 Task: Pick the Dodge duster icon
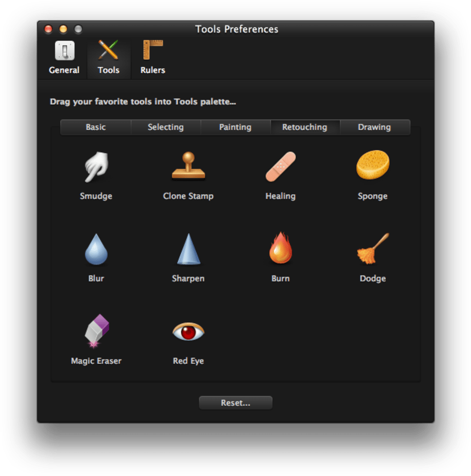tap(373, 248)
